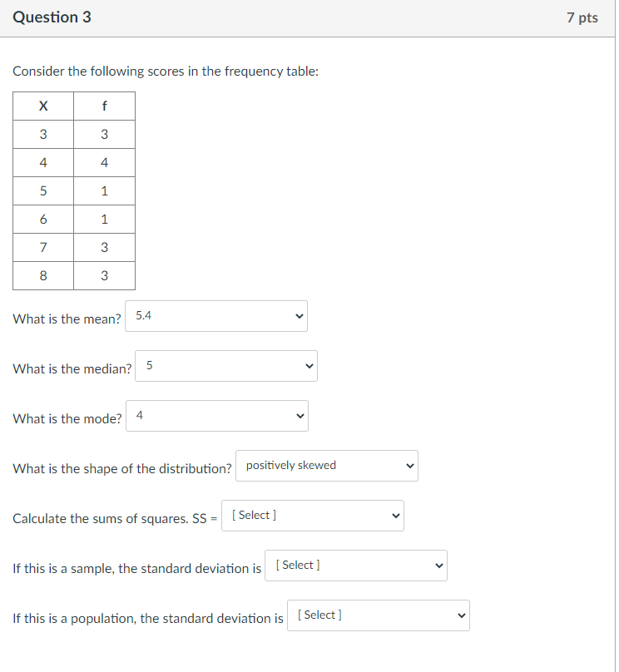This screenshot has width=619, height=672.
Task: Click the 7 pts label
Action: pyautogui.click(x=583, y=17)
